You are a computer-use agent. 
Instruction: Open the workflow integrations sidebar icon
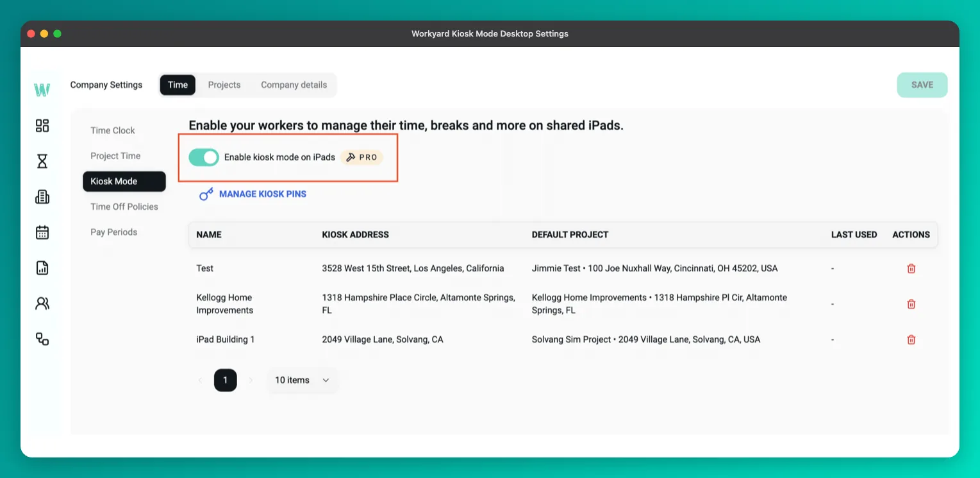(42, 339)
